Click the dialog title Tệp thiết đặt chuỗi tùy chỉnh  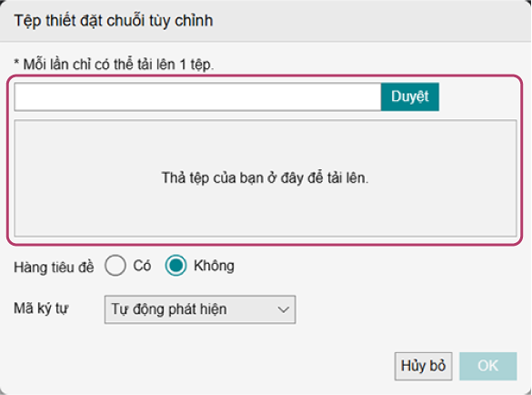point(114,21)
